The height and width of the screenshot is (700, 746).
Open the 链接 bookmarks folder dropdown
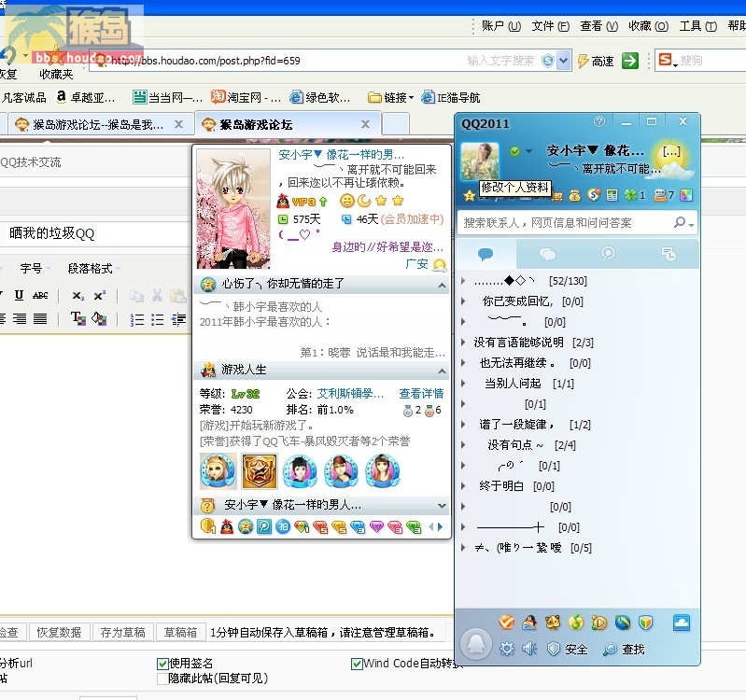[x=391, y=97]
